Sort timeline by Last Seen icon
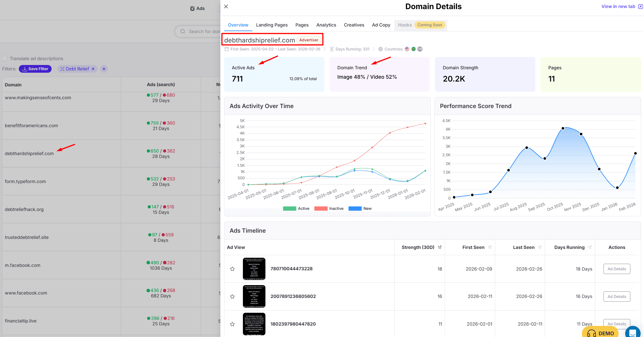This screenshot has height=337, width=644. tap(540, 247)
